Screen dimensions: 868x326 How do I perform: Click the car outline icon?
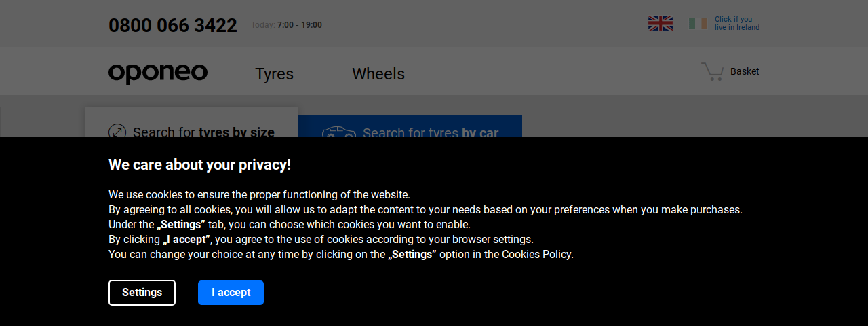coord(339,132)
